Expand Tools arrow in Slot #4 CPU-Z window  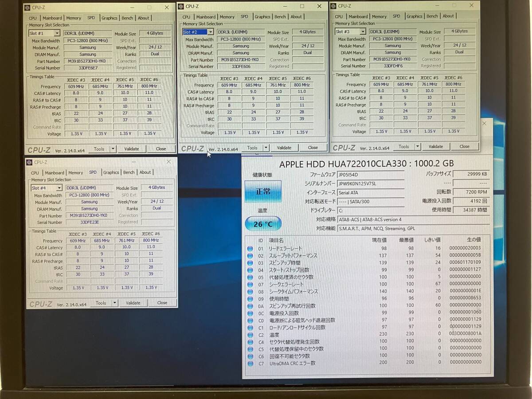[114, 303]
